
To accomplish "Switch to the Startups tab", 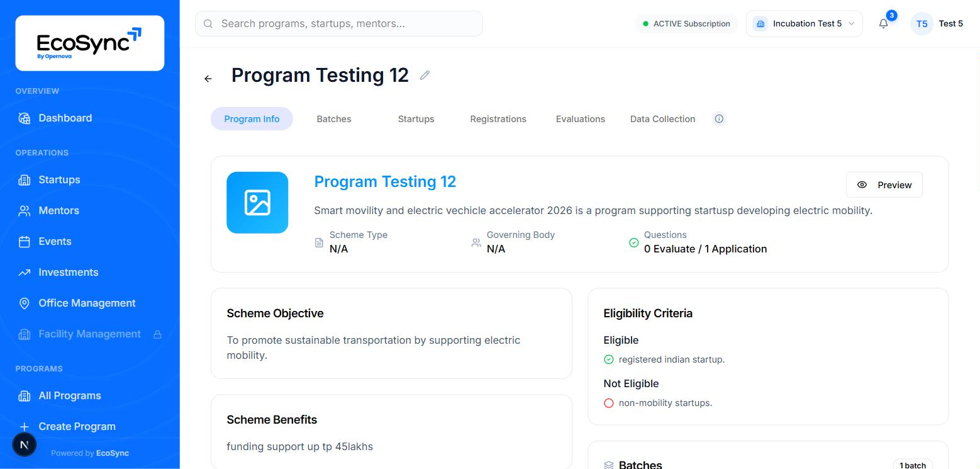I will coord(416,119).
